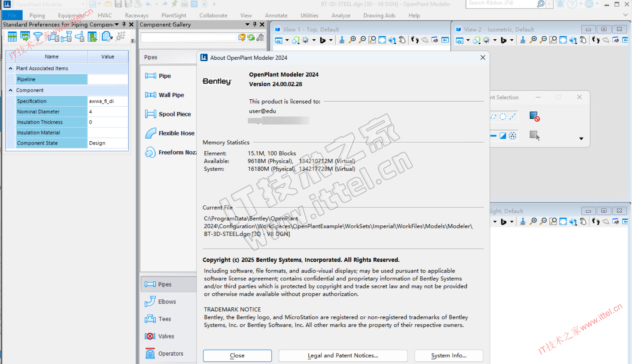Collapse the Component property group

pos(11,90)
